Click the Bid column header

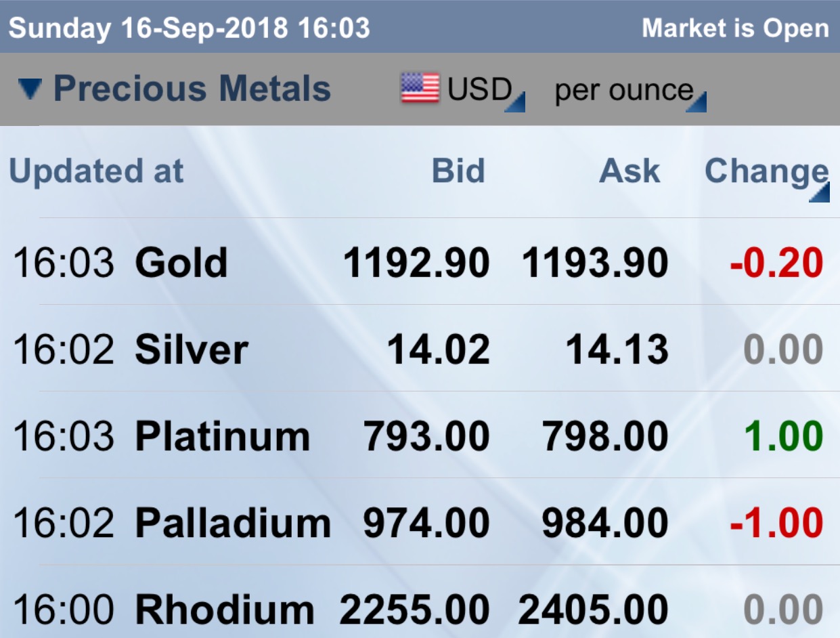[458, 171]
